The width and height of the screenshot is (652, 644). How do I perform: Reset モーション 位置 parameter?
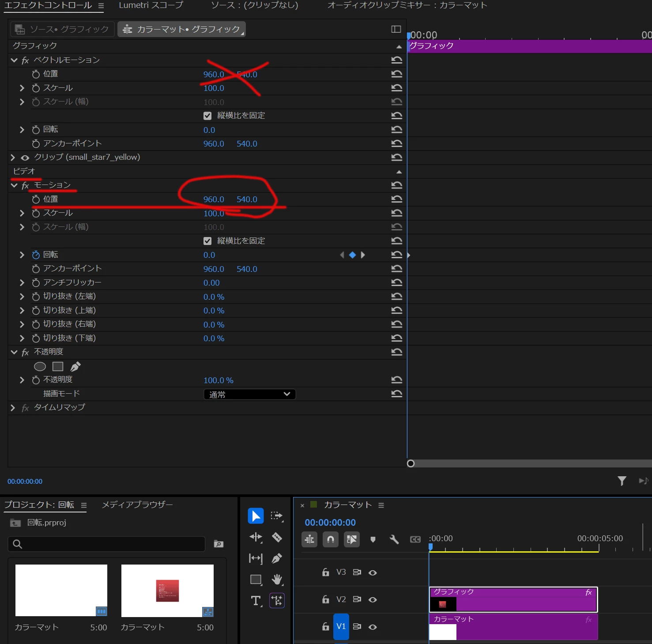397,199
